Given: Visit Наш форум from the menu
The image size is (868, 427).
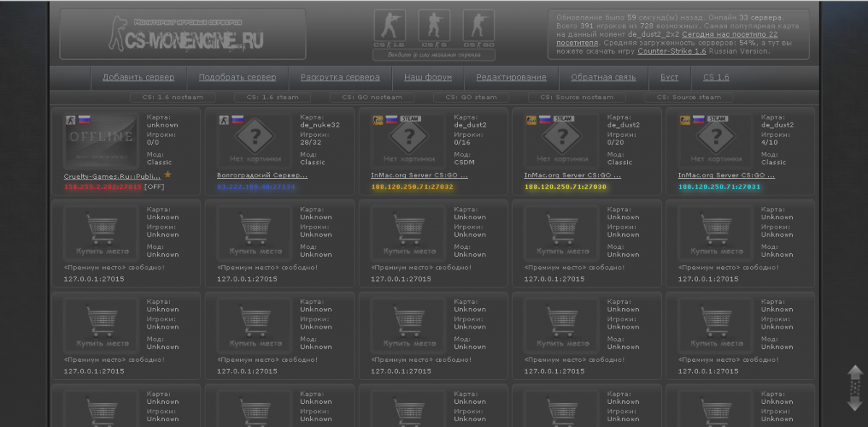Looking at the screenshot, I should click(x=428, y=77).
